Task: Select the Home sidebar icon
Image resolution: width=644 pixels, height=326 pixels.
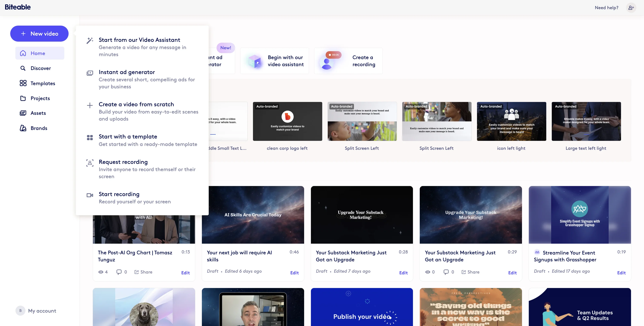Action: (x=23, y=53)
